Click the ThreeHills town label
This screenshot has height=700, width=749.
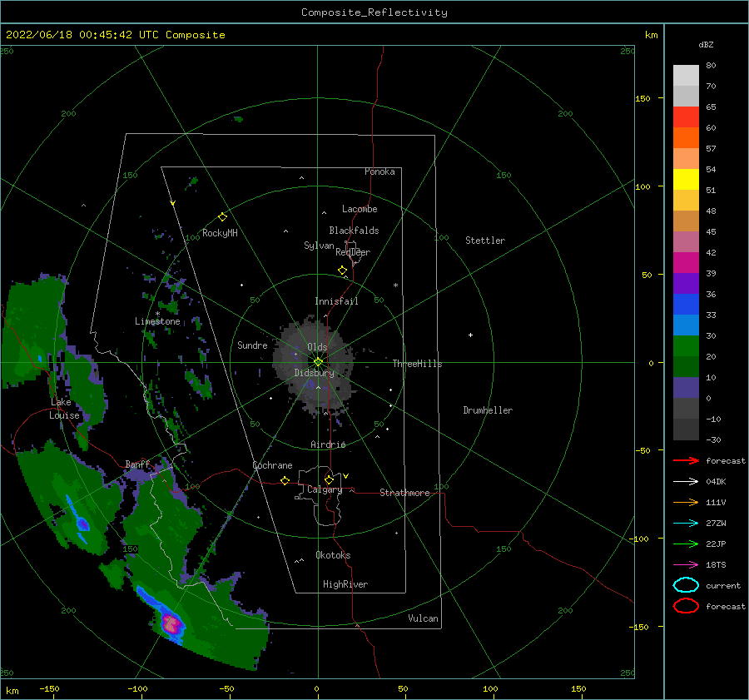(x=417, y=364)
